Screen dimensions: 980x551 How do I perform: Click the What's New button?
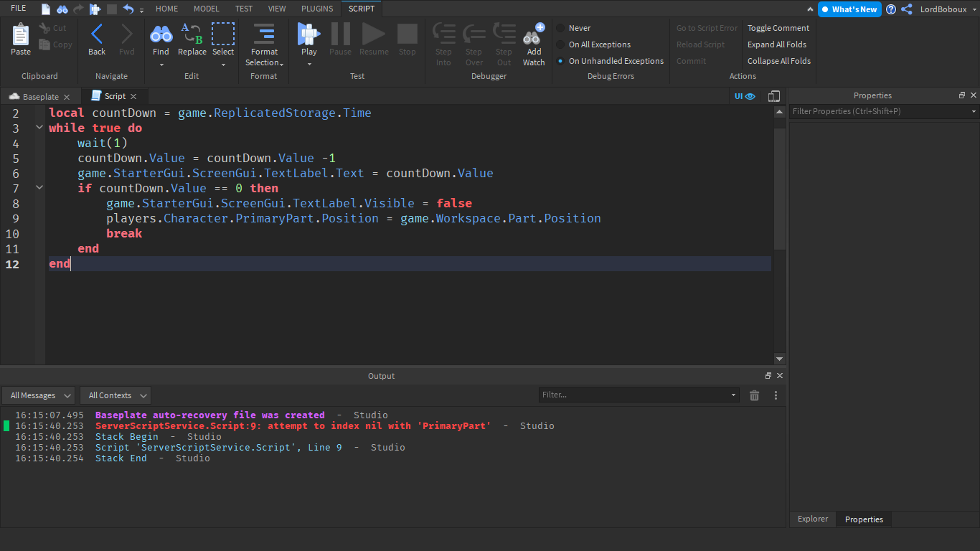849,9
